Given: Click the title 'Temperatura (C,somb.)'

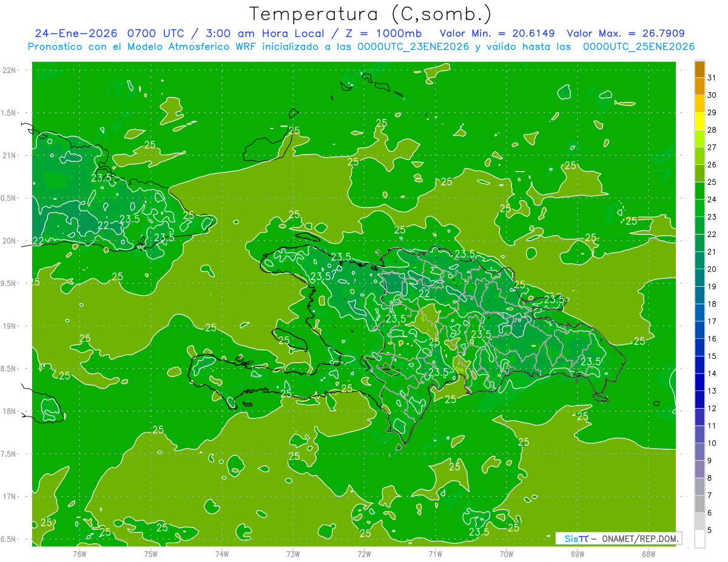Looking at the screenshot, I should point(370,14).
